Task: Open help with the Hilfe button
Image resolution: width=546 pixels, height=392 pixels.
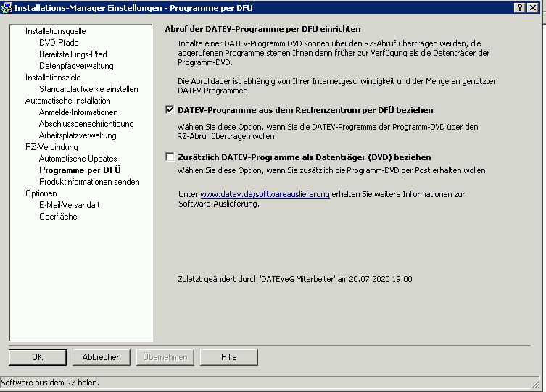Action: (229, 357)
